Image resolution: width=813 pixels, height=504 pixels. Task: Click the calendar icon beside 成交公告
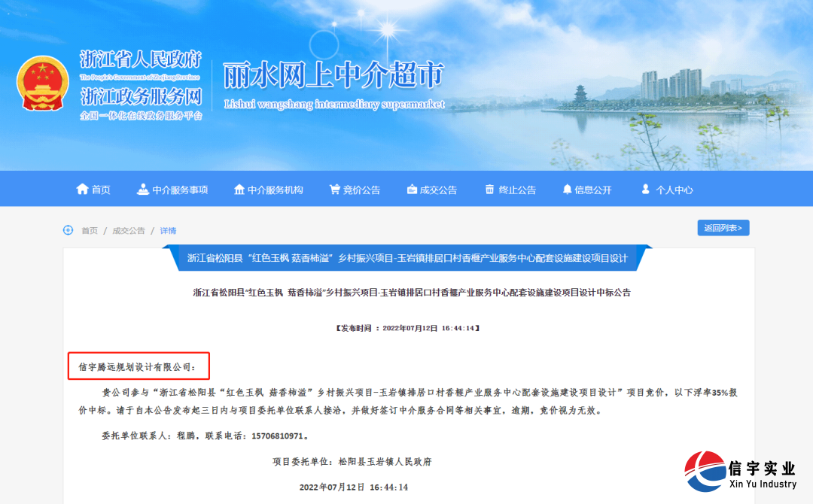click(x=411, y=189)
